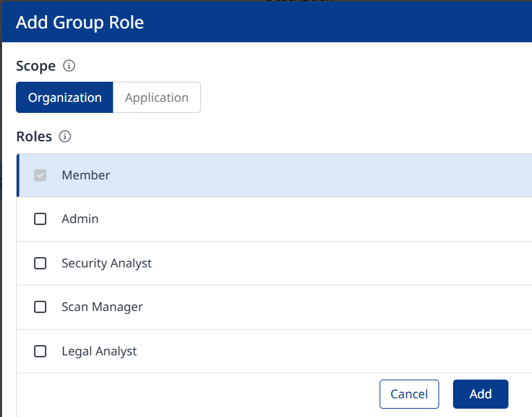The width and height of the screenshot is (532, 417).
Task: Click the Admin role label text
Action: tap(80, 219)
